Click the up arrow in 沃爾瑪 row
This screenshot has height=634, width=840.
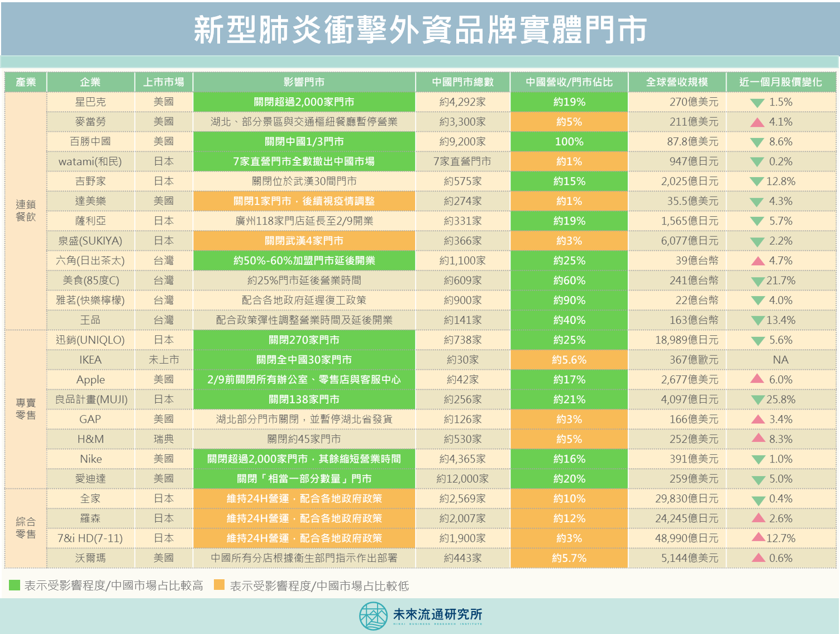(757, 557)
